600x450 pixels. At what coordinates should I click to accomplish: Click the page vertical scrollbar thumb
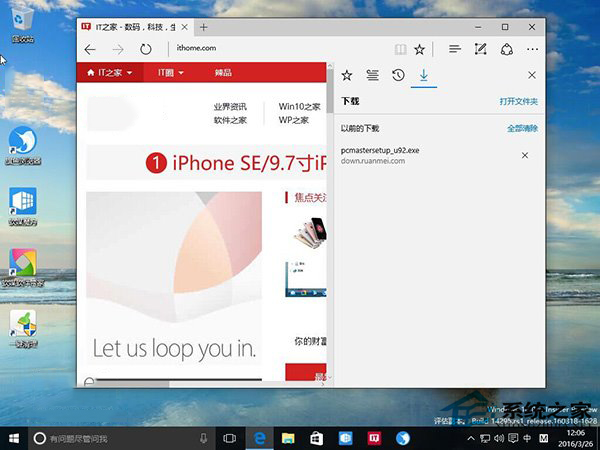tap(330, 91)
